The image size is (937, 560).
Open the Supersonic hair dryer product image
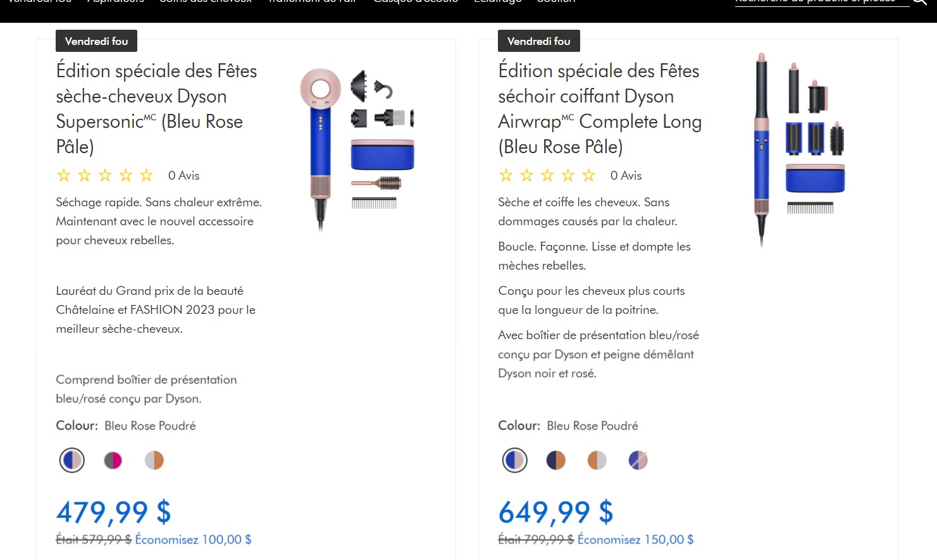tap(357, 149)
